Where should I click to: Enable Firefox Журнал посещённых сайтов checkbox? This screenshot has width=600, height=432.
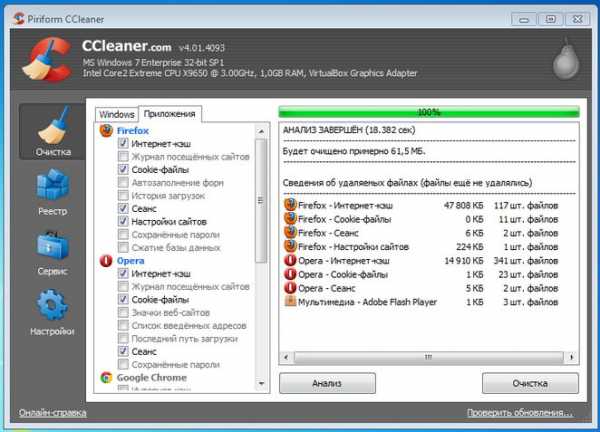(123, 156)
